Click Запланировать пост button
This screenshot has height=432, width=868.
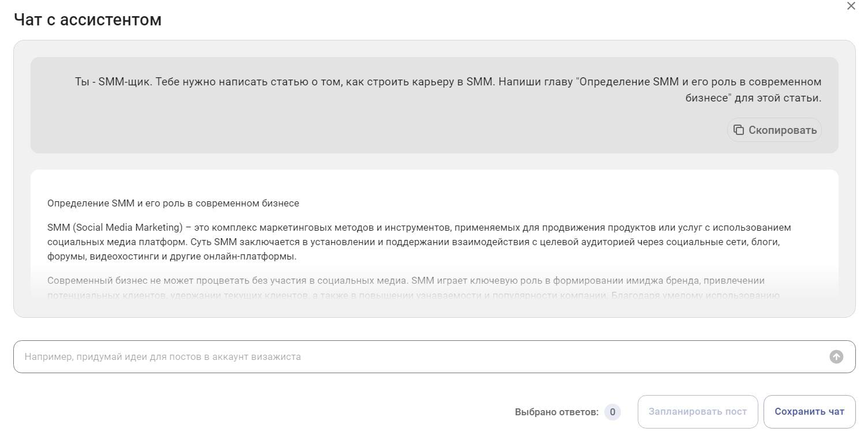coord(697,412)
